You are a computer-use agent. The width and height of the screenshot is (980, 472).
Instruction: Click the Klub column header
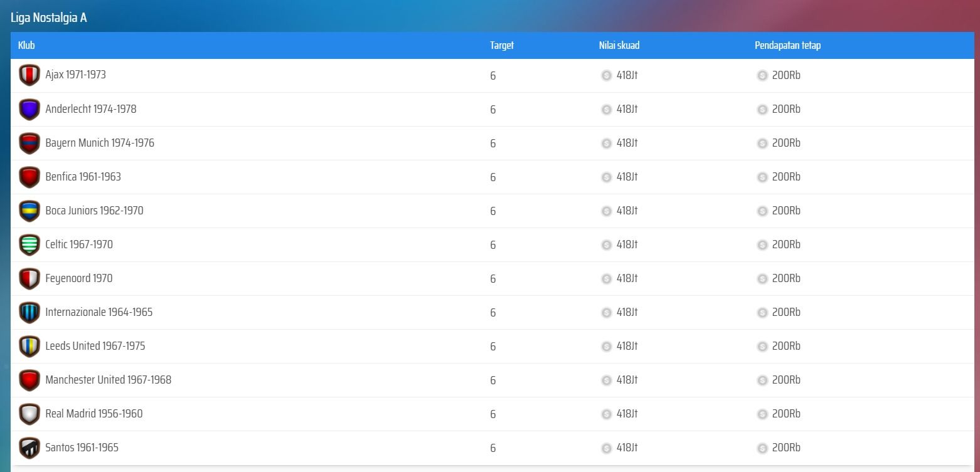point(26,45)
